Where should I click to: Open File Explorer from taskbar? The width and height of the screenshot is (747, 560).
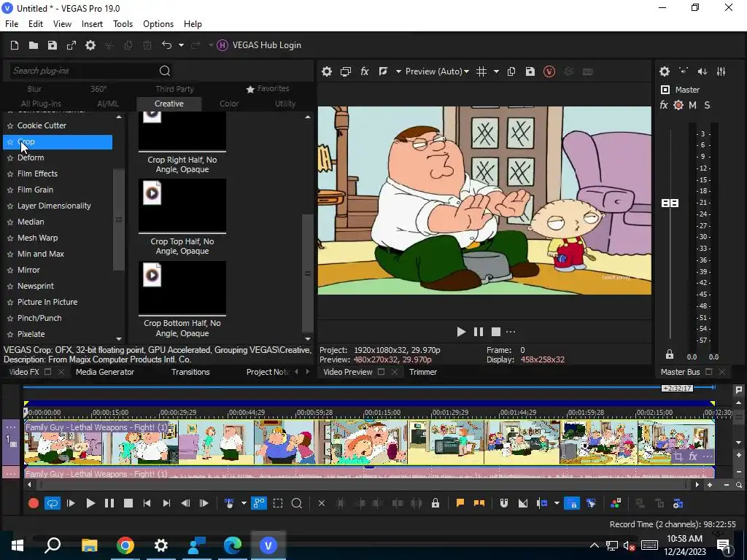coord(90,545)
